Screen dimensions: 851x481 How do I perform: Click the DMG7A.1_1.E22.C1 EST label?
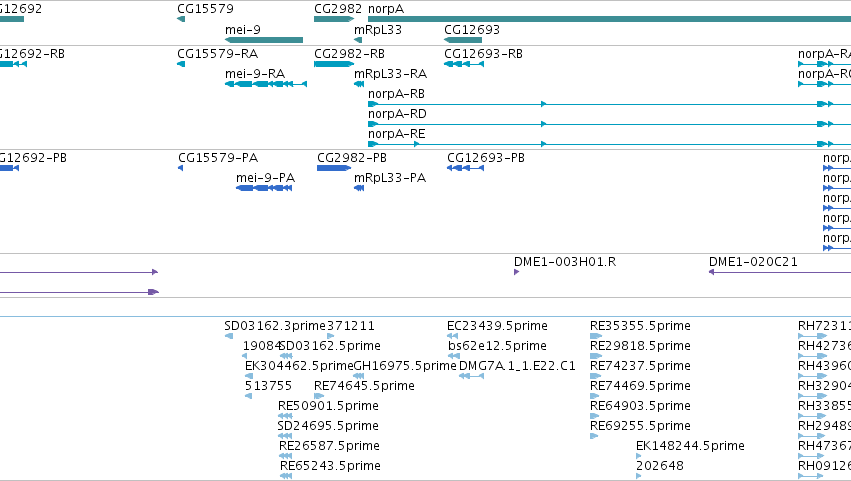(517, 366)
